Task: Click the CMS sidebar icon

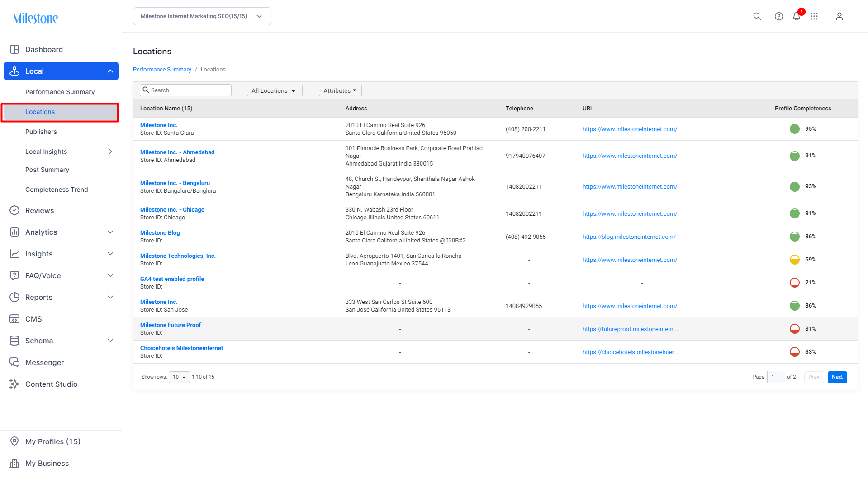Action: click(14, 319)
